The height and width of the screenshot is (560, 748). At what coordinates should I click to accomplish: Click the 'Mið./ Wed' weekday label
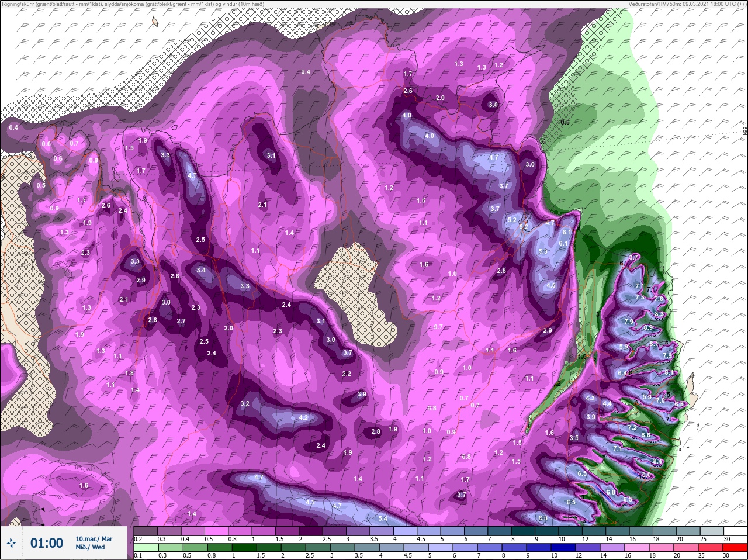coord(90,547)
